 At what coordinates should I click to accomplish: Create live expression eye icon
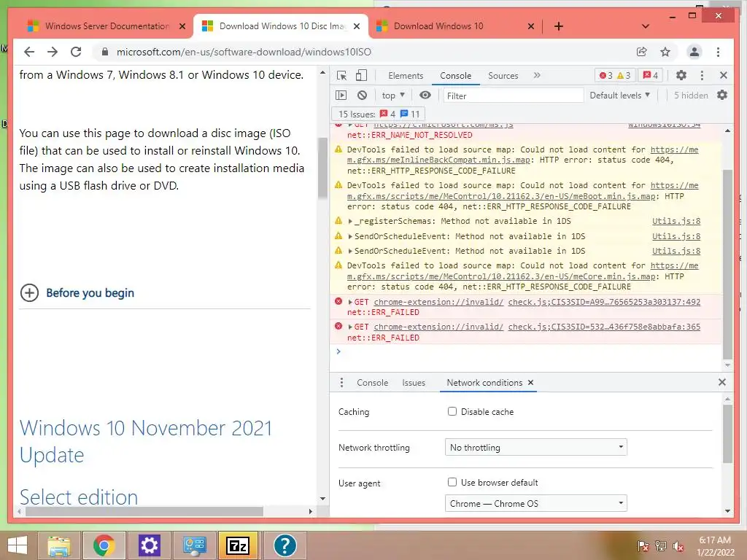tap(425, 96)
